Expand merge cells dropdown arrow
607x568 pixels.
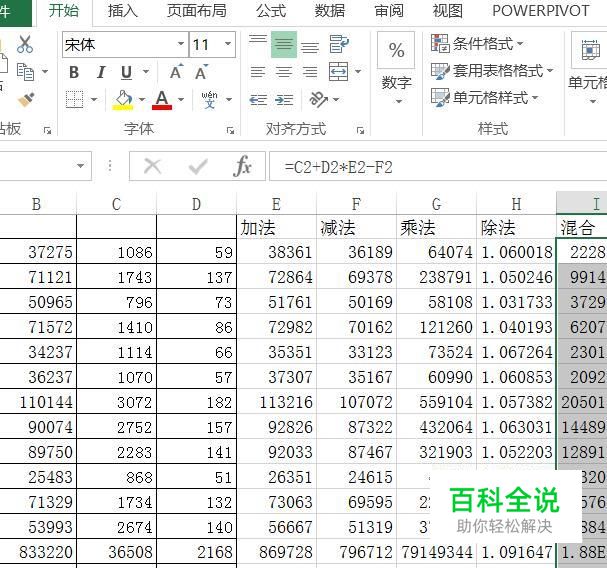358,72
